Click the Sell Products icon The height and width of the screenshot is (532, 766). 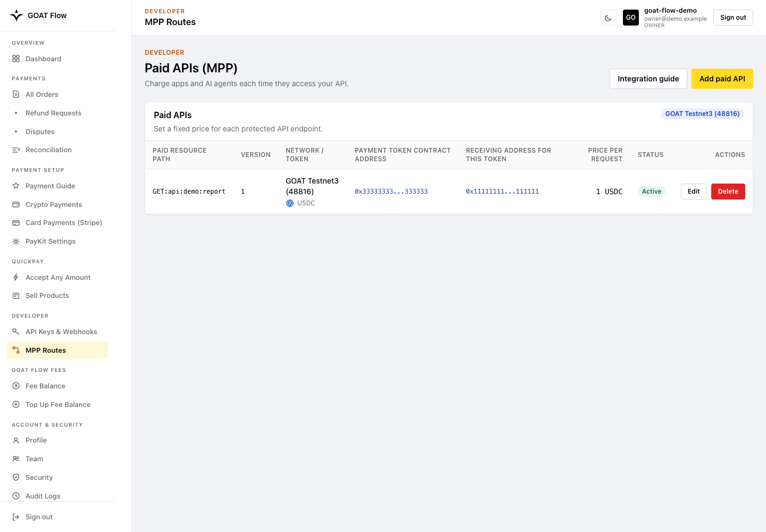pyautogui.click(x=16, y=296)
